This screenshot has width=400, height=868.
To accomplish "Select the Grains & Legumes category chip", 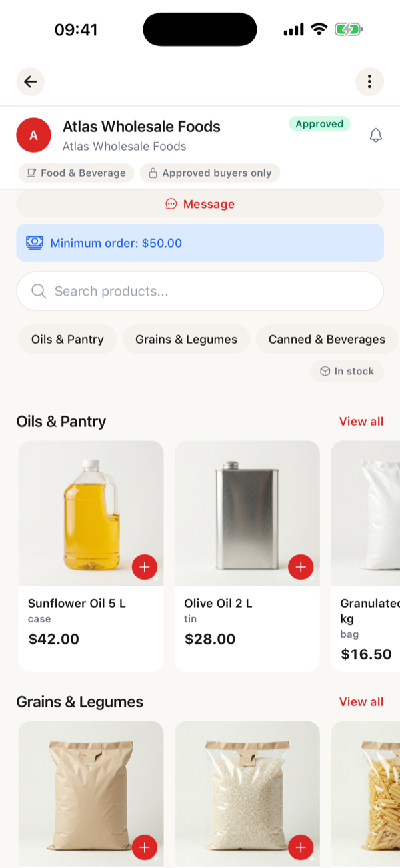I will [186, 339].
